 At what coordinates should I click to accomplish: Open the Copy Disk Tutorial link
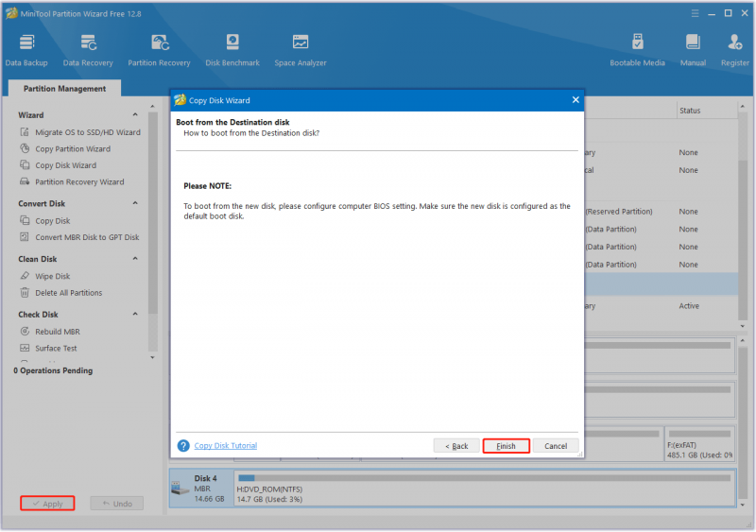(x=226, y=446)
